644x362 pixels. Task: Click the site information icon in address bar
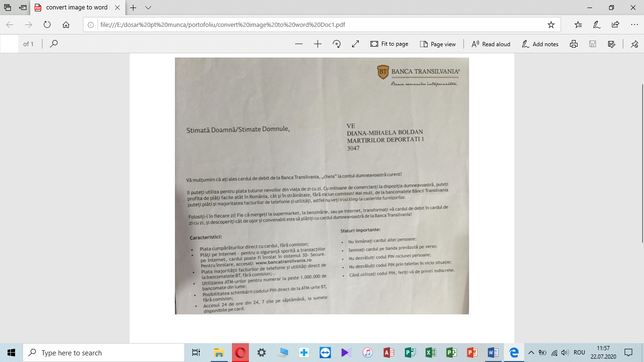91,25
